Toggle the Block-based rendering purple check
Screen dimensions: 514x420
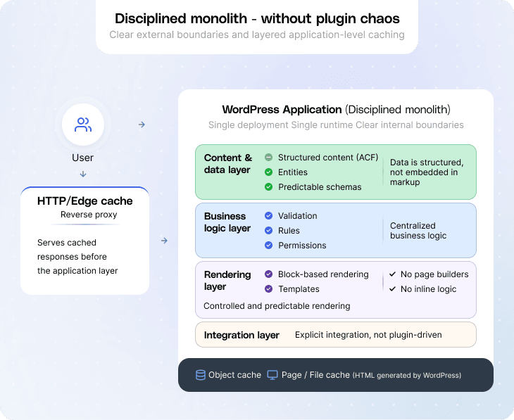pos(268,274)
